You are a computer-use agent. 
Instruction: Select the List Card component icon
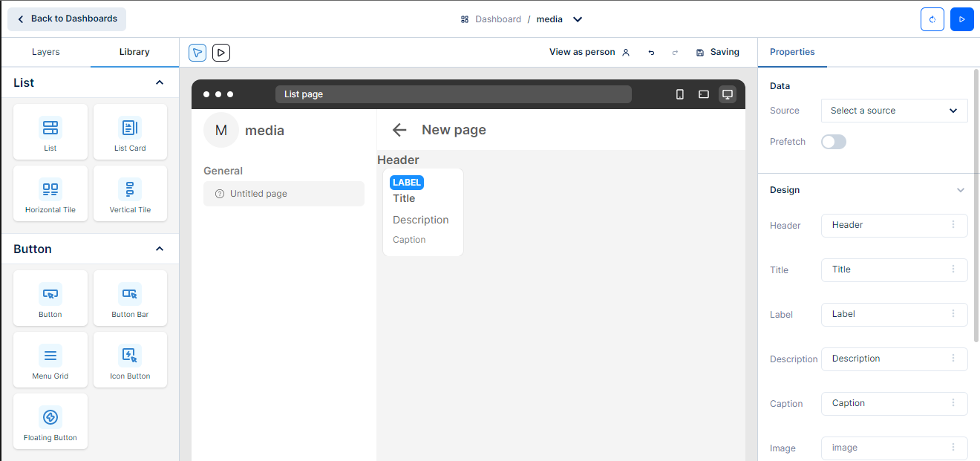coord(130,128)
